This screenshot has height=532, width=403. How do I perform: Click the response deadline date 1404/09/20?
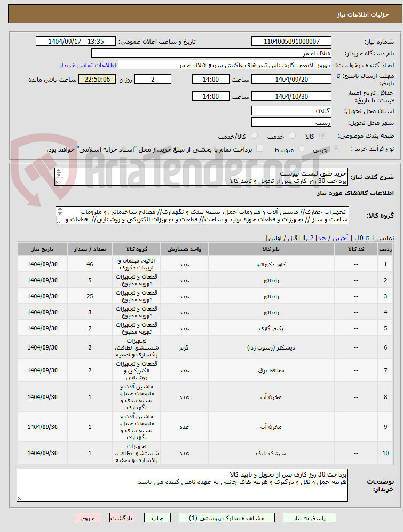click(x=291, y=80)
